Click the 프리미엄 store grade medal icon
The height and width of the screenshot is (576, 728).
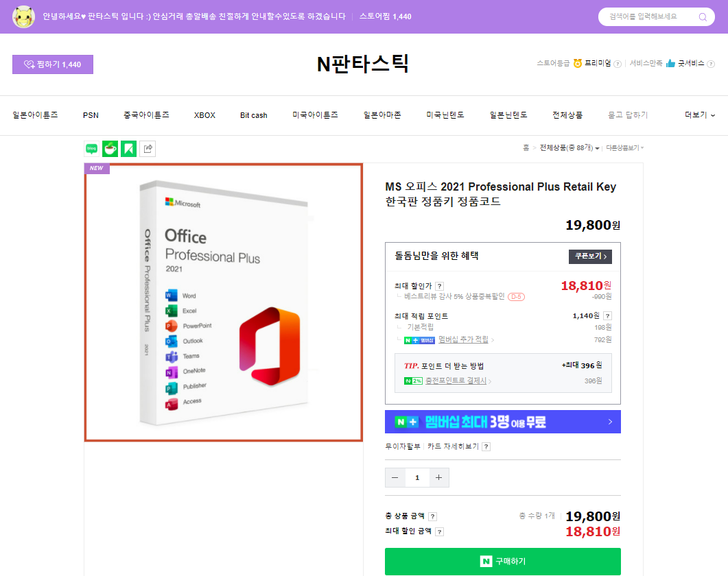(578, 64)
